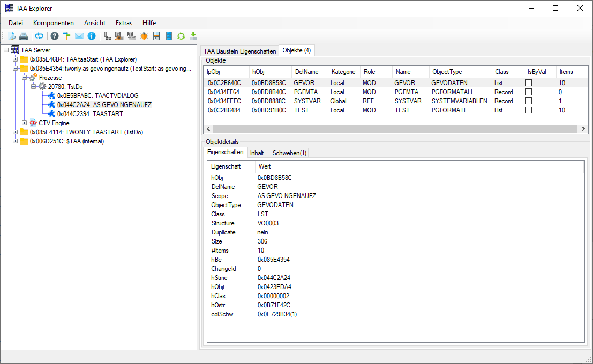Click the orange bug debug icon
The width and height of the screenshot is (593, 364).
click(x=144, y=36)
